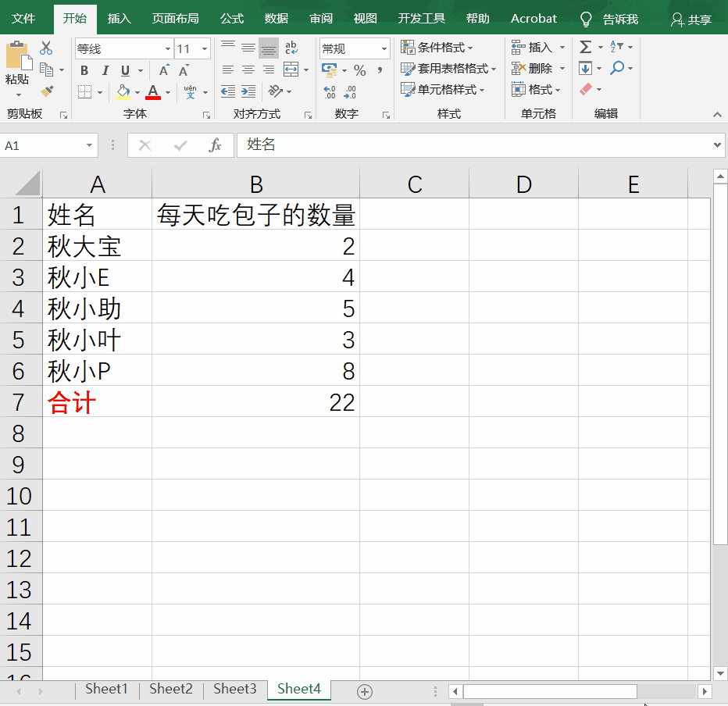Viewport: 728px width, 706px height.
Task: Open the 等线 font name dropdown
Action: click(168, 48)
